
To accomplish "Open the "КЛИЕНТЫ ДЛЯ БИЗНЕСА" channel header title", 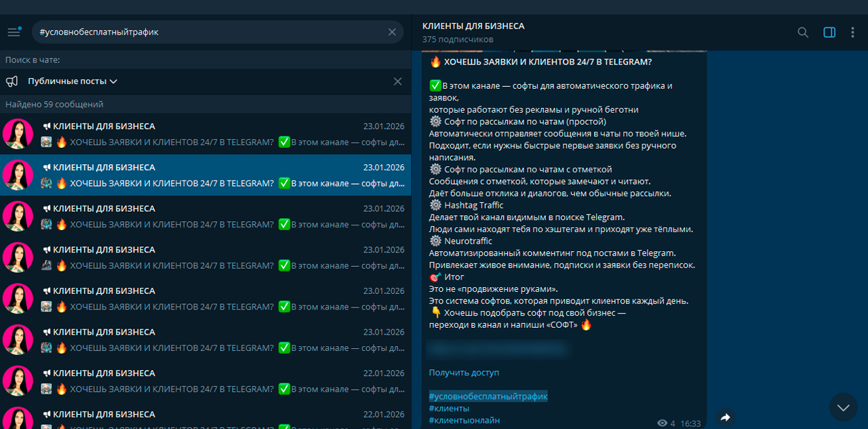I will click(473, 26).
